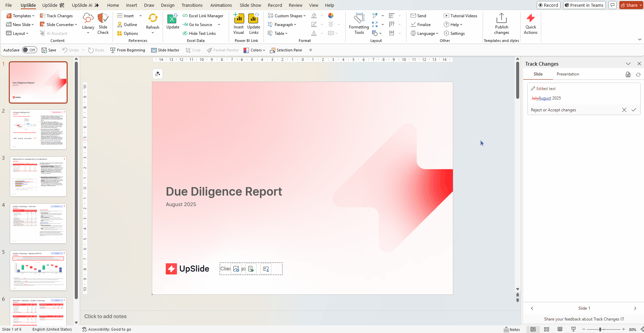The height and width of the screenshot is (333, 644).
Task: Expand the Custom Shapes dropdown
Action: (305, 16)
